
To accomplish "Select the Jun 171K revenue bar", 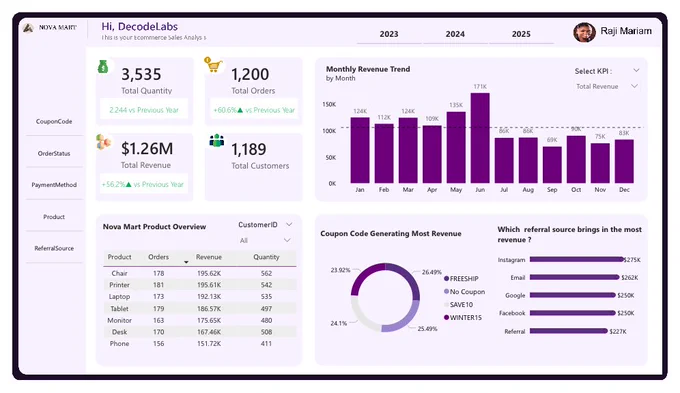I will point(480,138).
